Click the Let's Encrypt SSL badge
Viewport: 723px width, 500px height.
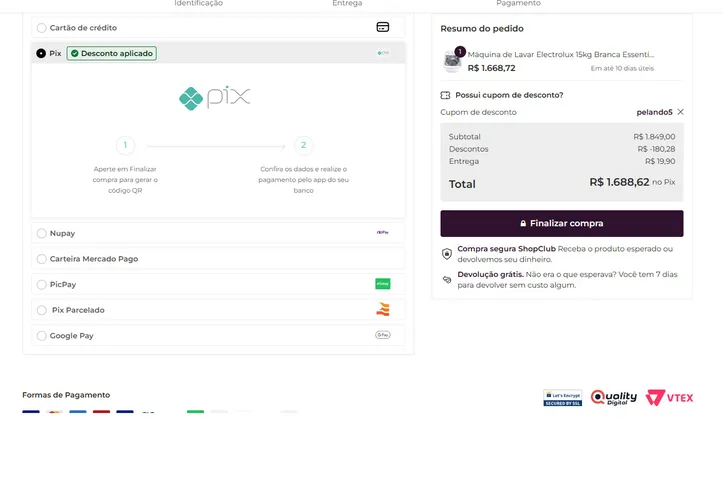pyautogui.click(x=563, y=398)
